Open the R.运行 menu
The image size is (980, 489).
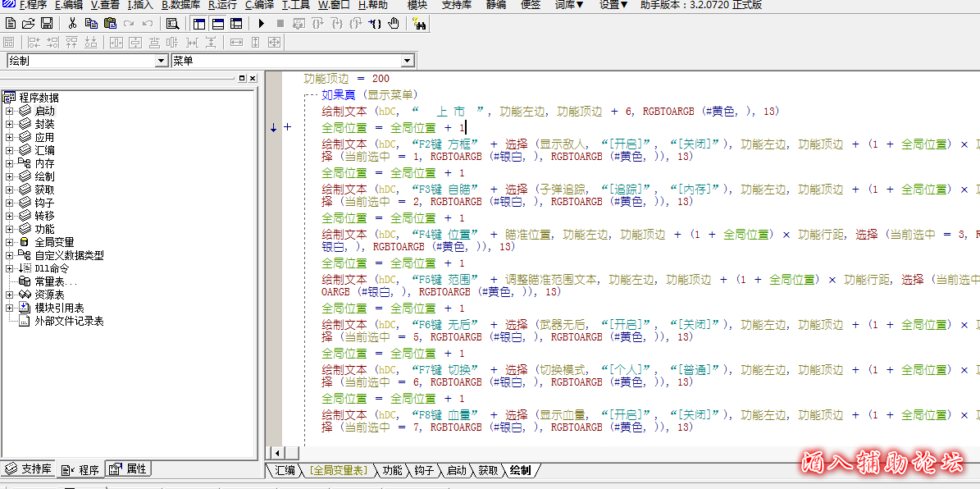[222, 5]
